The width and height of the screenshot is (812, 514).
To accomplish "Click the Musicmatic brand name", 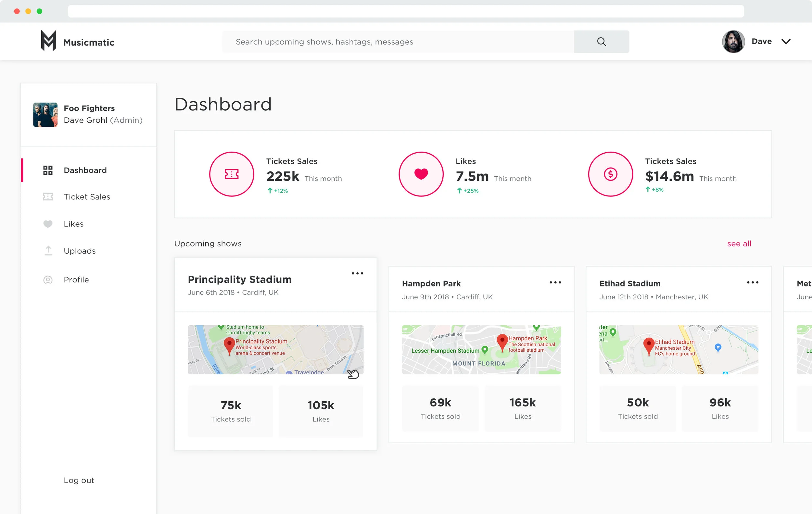I will pyautogui.click(x=89, y=43).
